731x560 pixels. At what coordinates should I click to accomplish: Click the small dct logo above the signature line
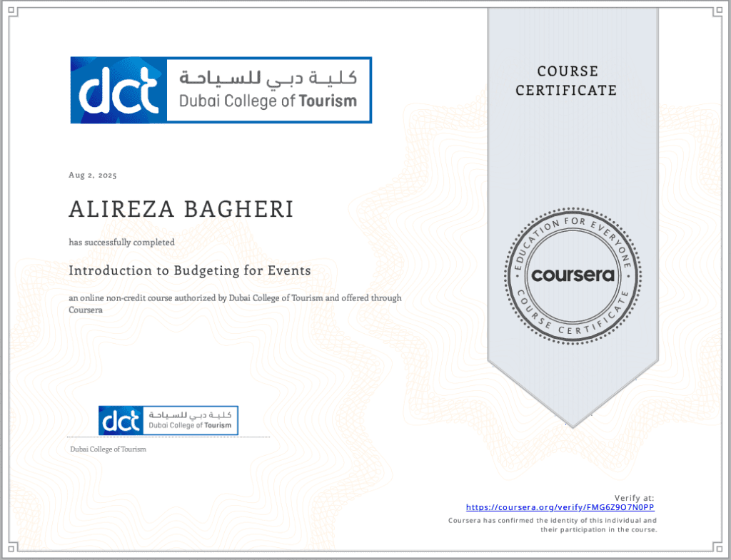click(168, 420)
